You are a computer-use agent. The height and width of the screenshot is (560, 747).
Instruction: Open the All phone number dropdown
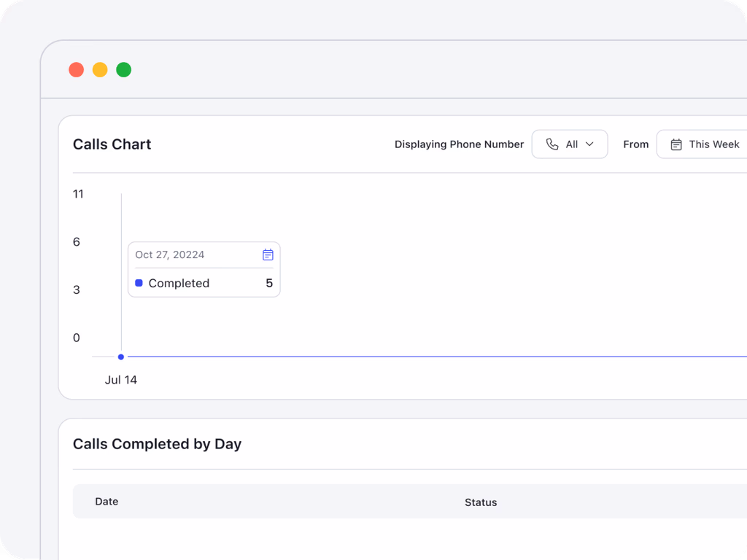(x=570, y=144)
